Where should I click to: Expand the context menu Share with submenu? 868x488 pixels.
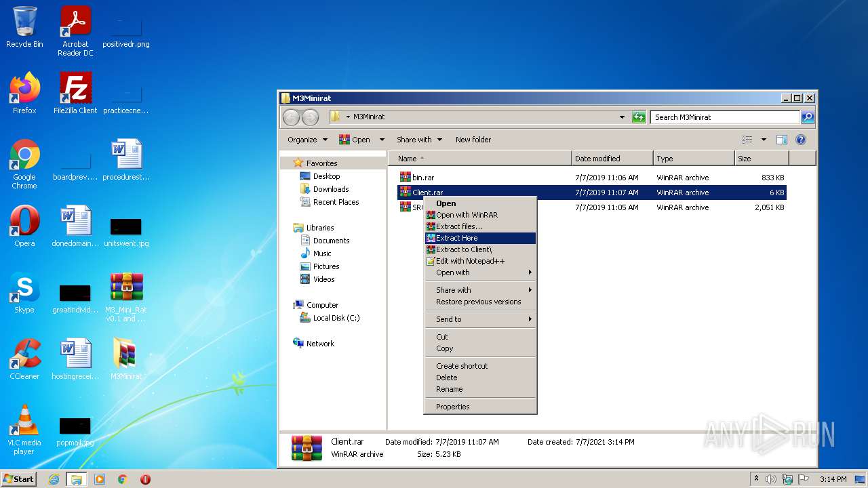coord(480,290)
